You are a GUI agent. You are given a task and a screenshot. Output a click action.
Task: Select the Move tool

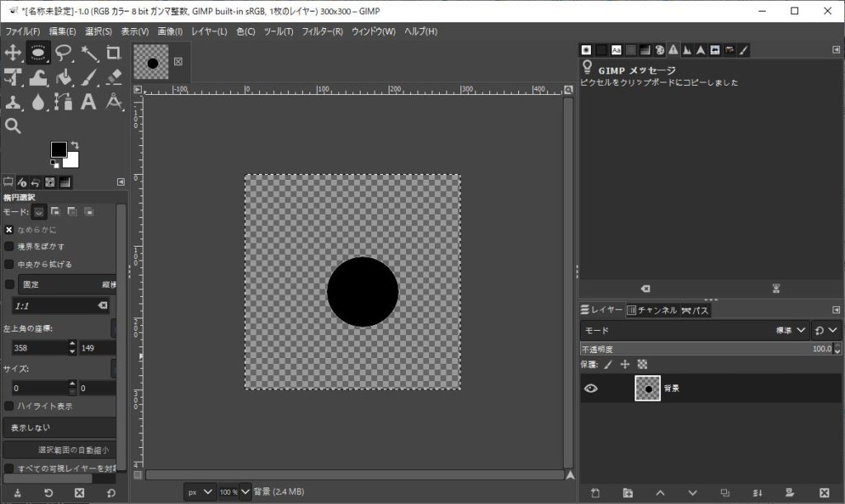tap(13, 53)
